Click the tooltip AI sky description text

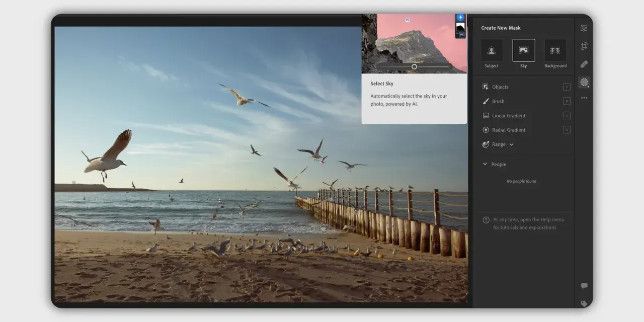coord(409,100)
